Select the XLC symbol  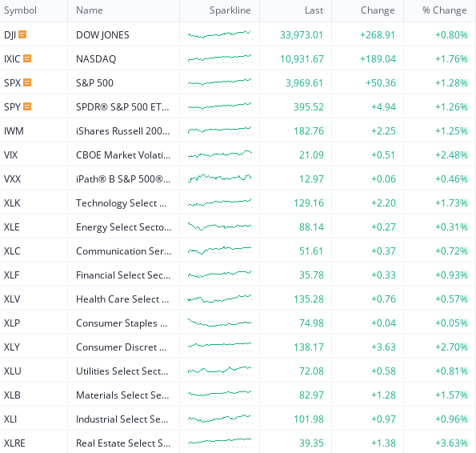(12, 251)
